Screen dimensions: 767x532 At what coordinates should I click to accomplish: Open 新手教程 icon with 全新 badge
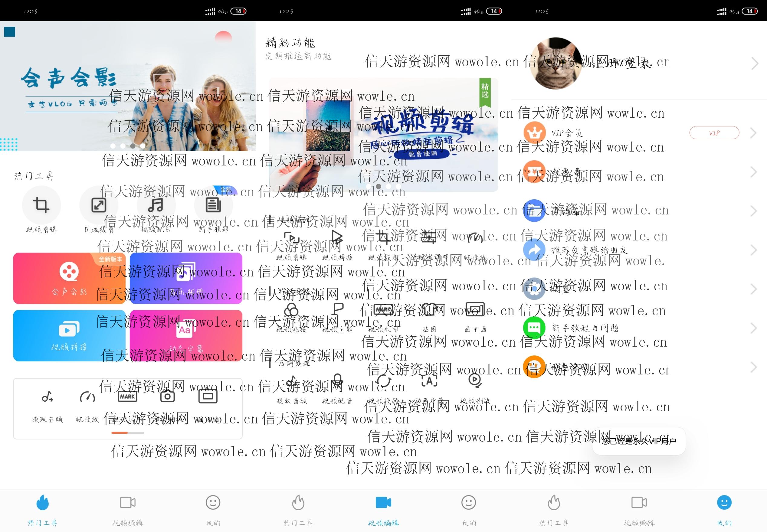213,205
